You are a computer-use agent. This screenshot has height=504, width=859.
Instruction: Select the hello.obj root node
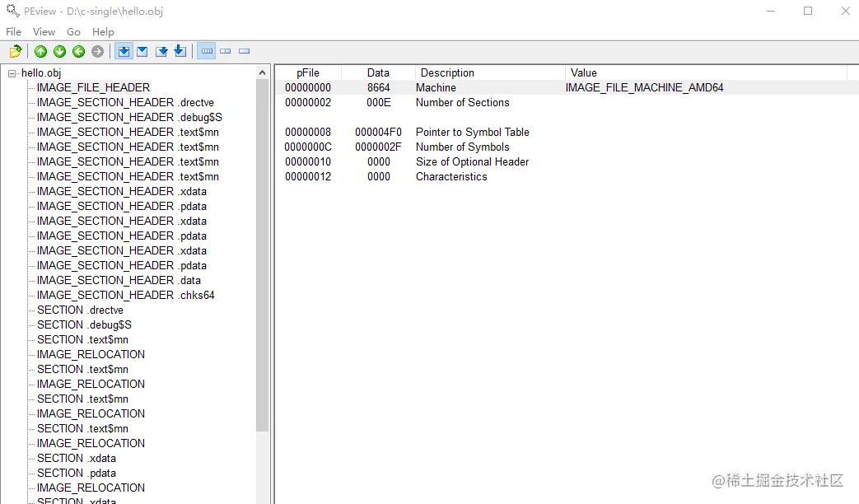[x=41, y=72]
